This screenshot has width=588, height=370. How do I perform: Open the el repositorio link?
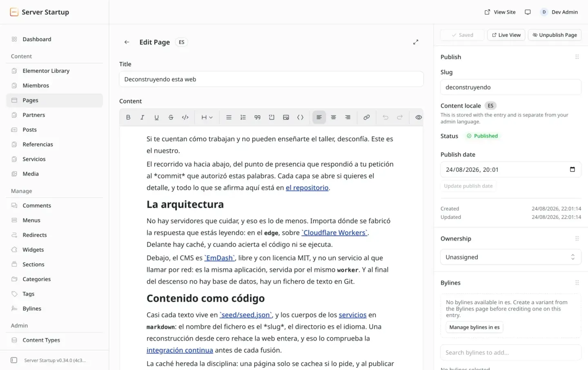(307, 188)
